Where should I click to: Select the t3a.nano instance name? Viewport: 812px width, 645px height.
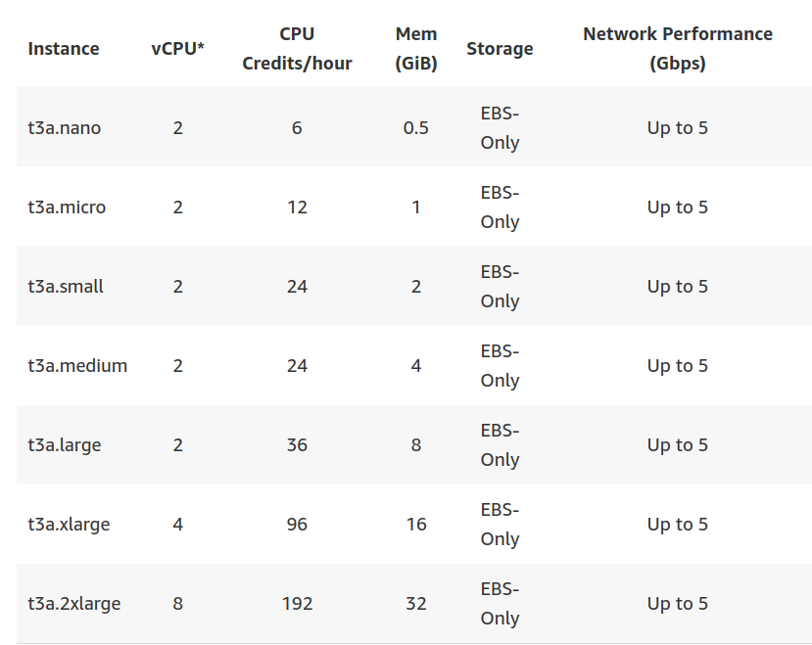(65, 128)
